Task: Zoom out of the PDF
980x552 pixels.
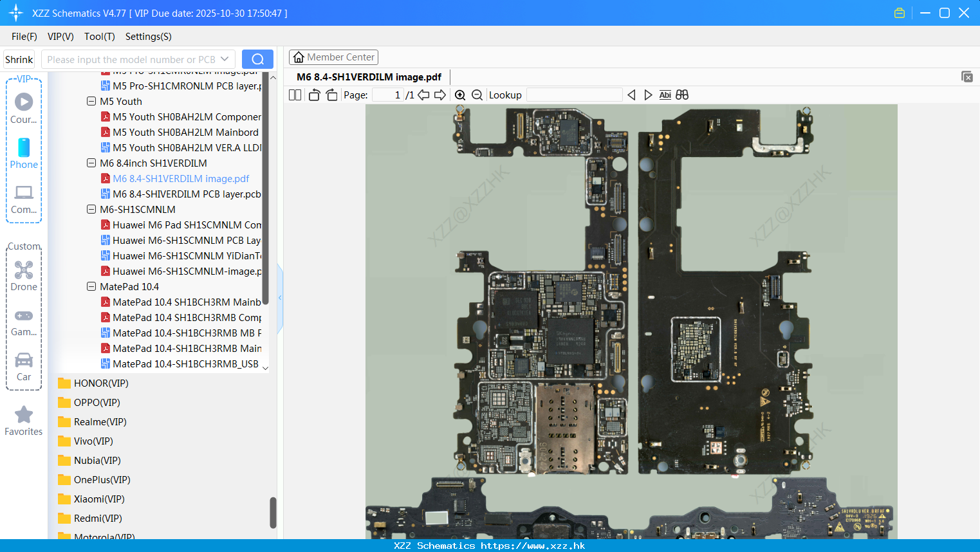Action: [477, 95]
